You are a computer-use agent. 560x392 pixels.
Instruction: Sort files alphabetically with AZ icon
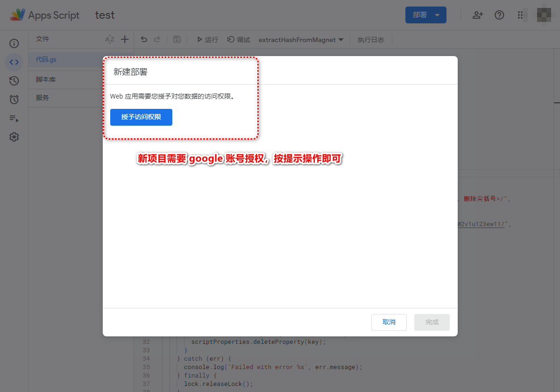coord(110,39)
